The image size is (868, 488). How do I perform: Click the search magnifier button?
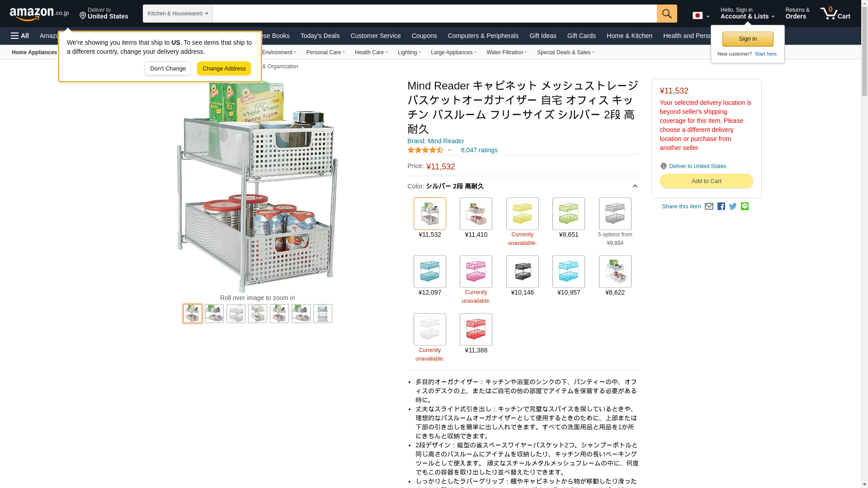point(667,14)
